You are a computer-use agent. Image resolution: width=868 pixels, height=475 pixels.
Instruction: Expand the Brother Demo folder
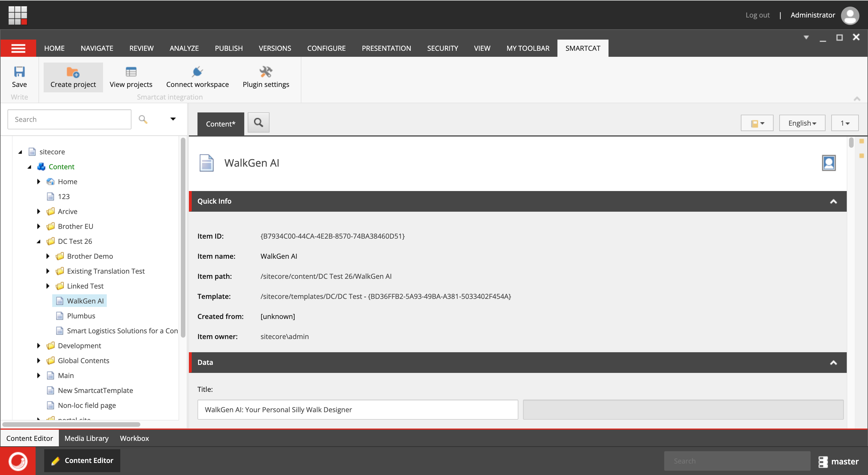tap(48, 256)
